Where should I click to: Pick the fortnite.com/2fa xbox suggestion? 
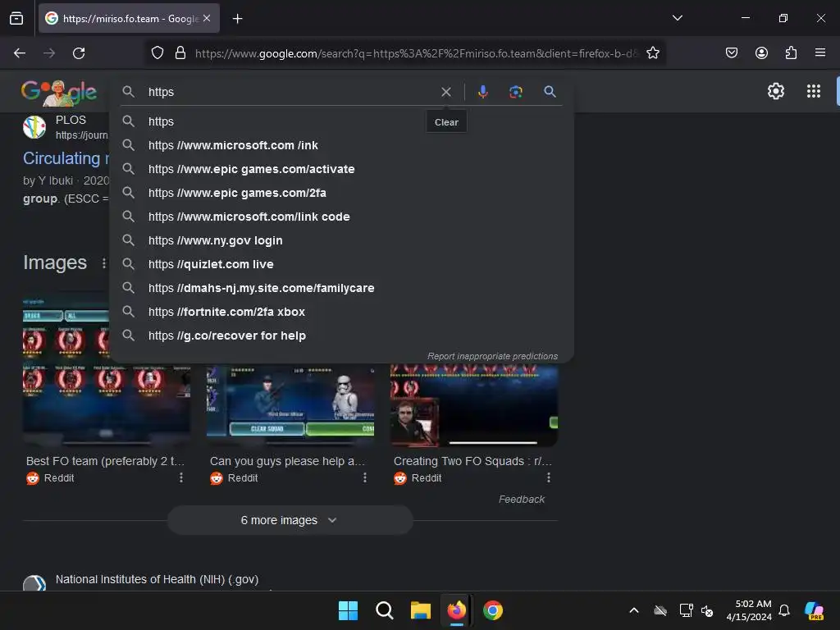click(341, 312)
